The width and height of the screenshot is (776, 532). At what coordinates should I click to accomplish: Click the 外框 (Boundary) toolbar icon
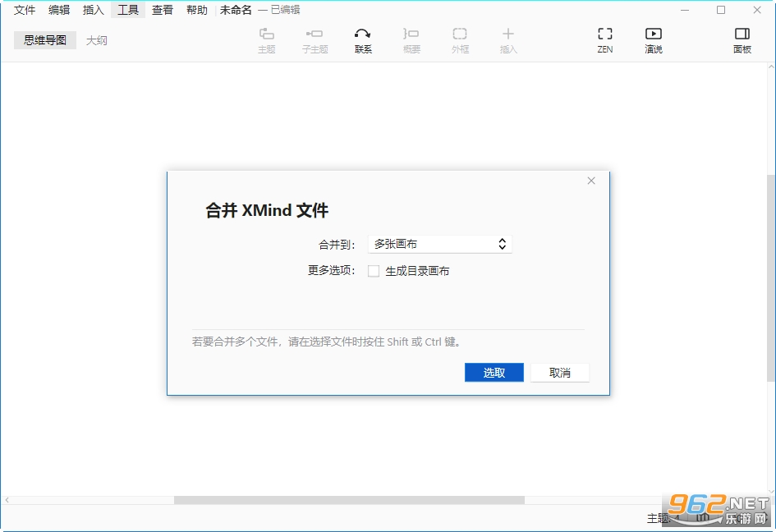click(460, 40)
